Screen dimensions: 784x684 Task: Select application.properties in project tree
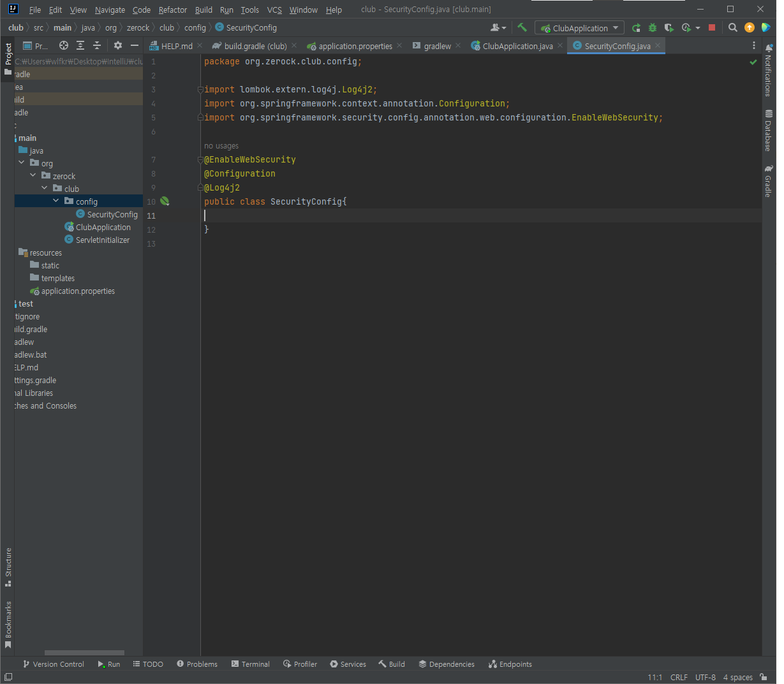tap(72, 291)
